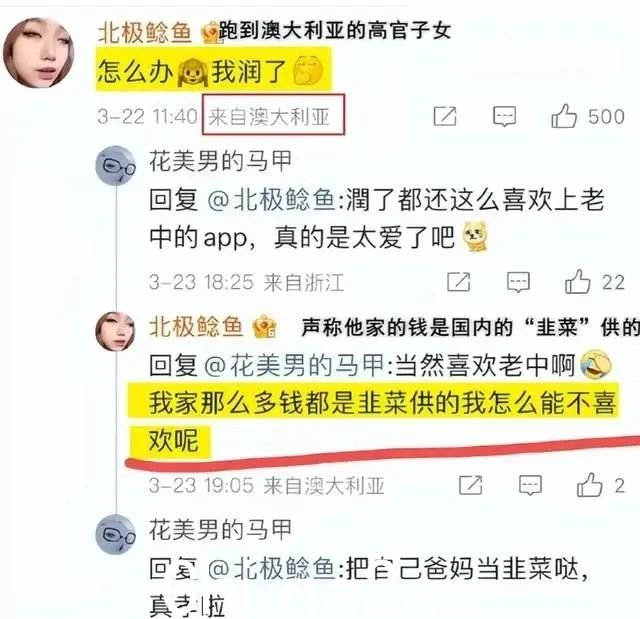Screen dimensions: 640x619
Task: Share the 3-23 19:05 reply
Action: tap(470, 485)
